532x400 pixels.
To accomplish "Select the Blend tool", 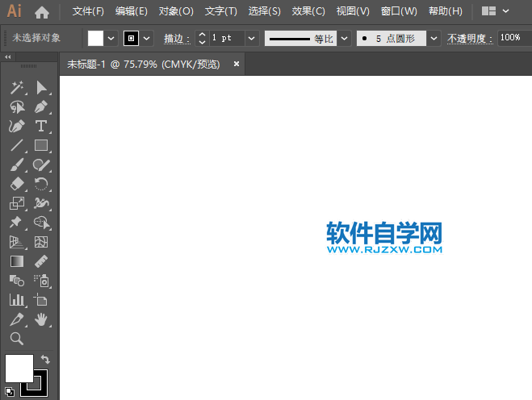I will tap(17, 281).
